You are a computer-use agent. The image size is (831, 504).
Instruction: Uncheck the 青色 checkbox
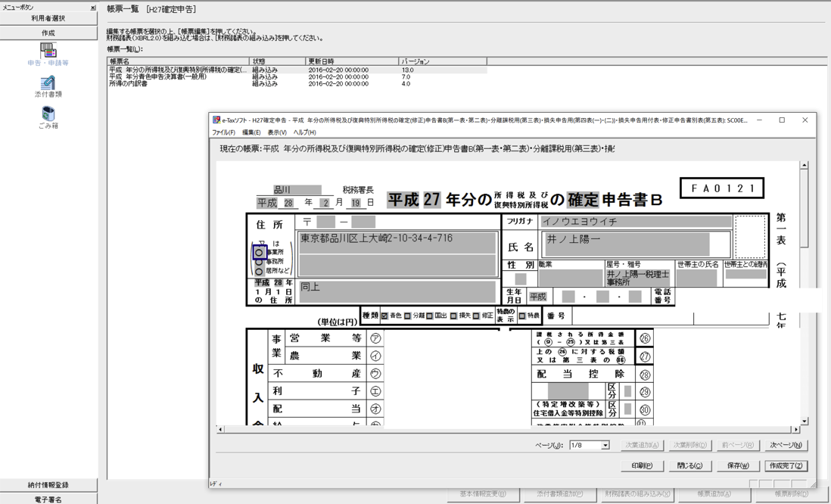[384, 316]
